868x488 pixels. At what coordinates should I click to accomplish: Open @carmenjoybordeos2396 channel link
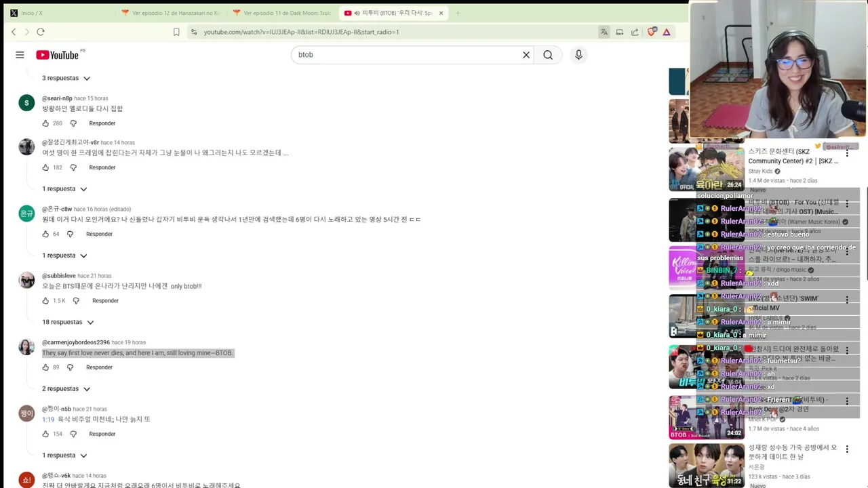[x=76, y=342]
